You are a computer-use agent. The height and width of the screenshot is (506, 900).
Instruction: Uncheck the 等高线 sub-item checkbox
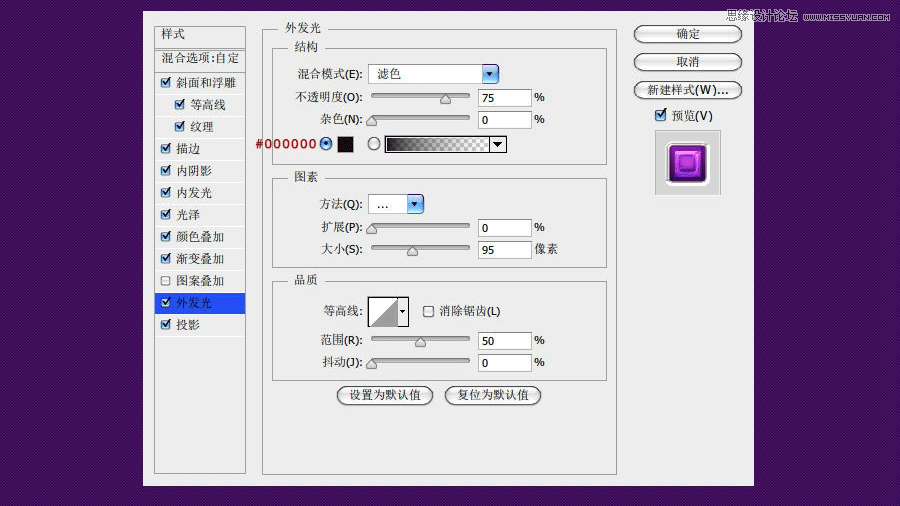[x=180, y=104]
